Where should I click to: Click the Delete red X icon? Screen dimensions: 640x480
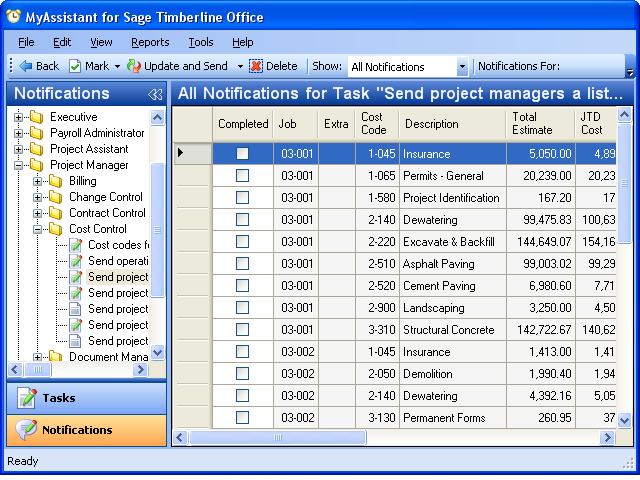(x=256, y=66)
